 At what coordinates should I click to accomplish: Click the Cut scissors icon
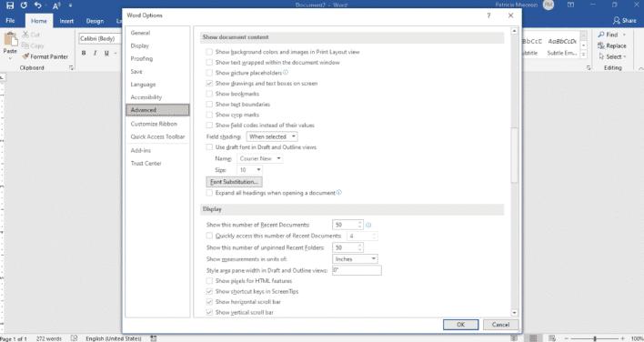click(25, 35)
